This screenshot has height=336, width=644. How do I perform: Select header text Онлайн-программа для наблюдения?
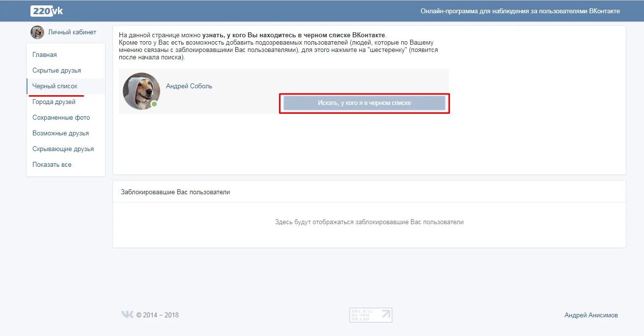(520, 11)
